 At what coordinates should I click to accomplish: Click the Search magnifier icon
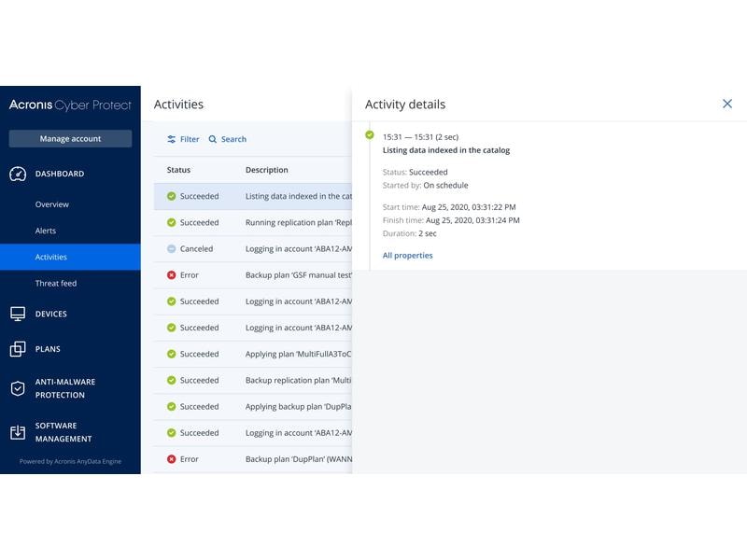(213, 139)
